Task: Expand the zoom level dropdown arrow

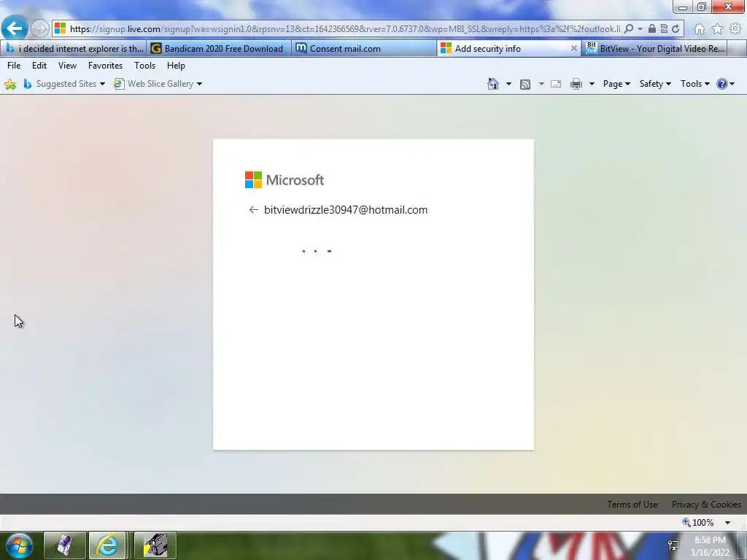Action: point(727,523)
